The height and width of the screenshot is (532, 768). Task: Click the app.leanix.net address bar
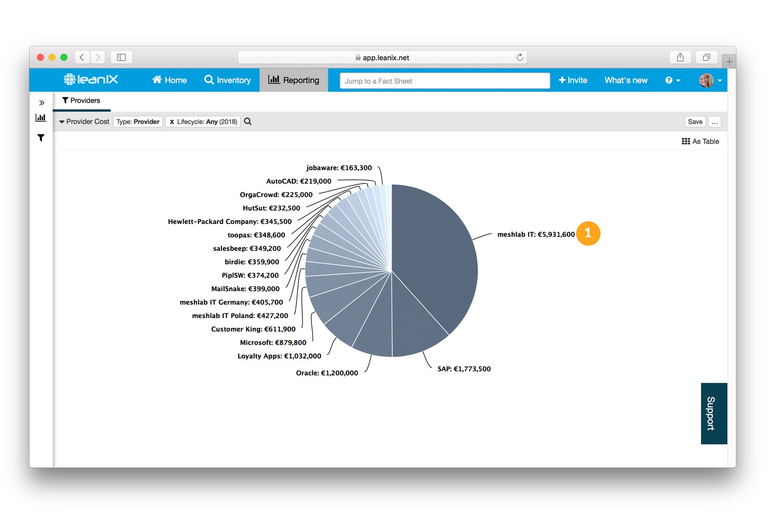383,57
